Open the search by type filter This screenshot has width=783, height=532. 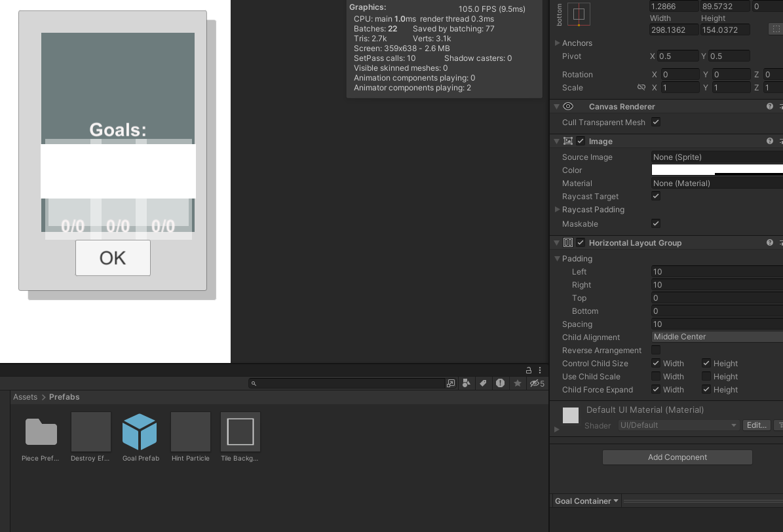point(466,383)
